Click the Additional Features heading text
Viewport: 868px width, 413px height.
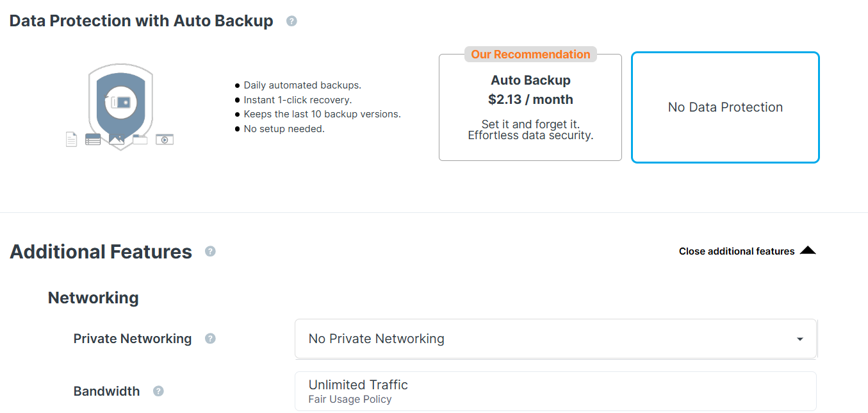click(101, 251)
